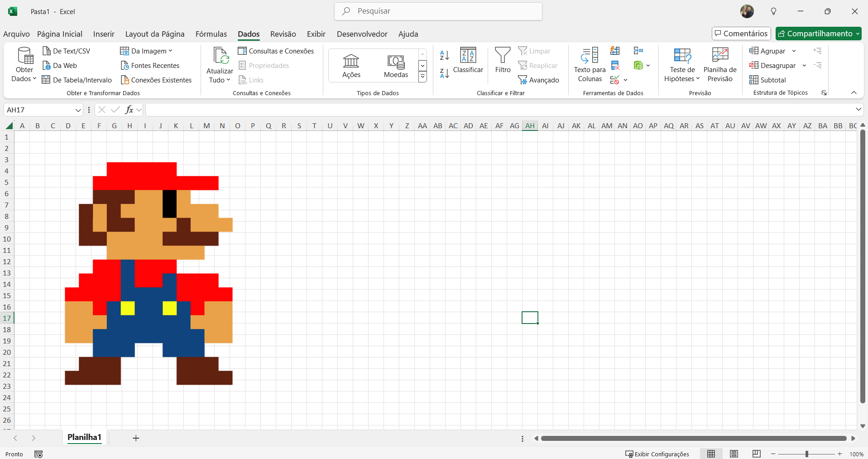The height and width of the screenshot is (459, 868).
Task: Select the Planilha1 sheet tab
Action: tap(84, 437)
